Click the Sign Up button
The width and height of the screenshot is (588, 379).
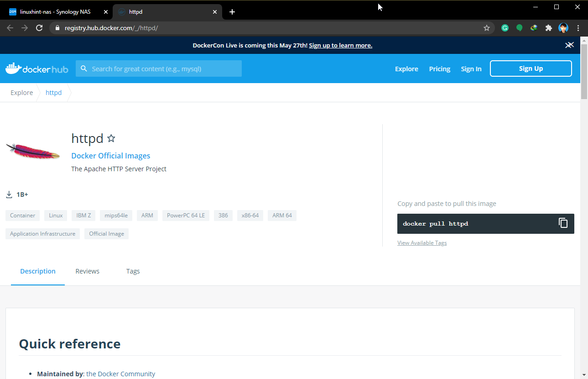pyautogui.click(x=531, y=68)
